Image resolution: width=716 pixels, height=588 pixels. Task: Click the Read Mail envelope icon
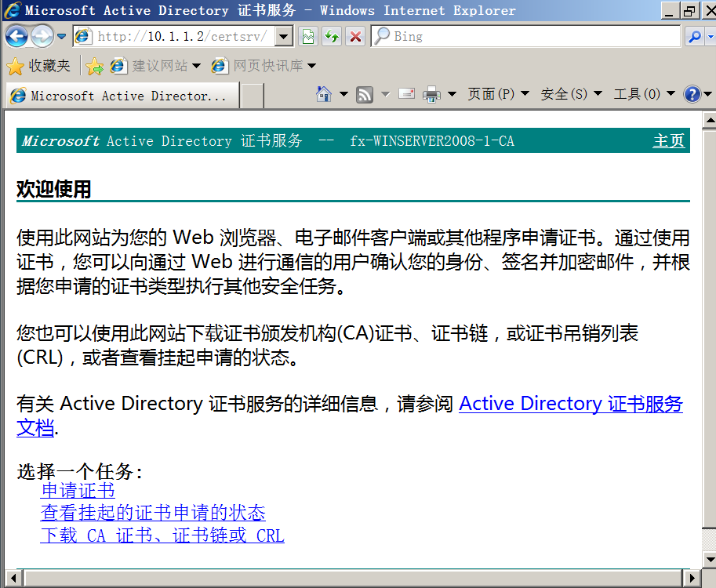click(406, 94)
